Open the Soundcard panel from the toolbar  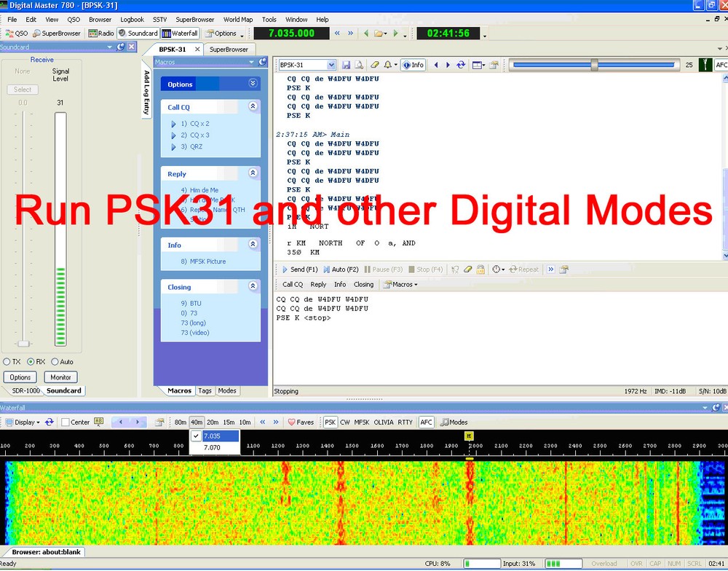(138, 33)
